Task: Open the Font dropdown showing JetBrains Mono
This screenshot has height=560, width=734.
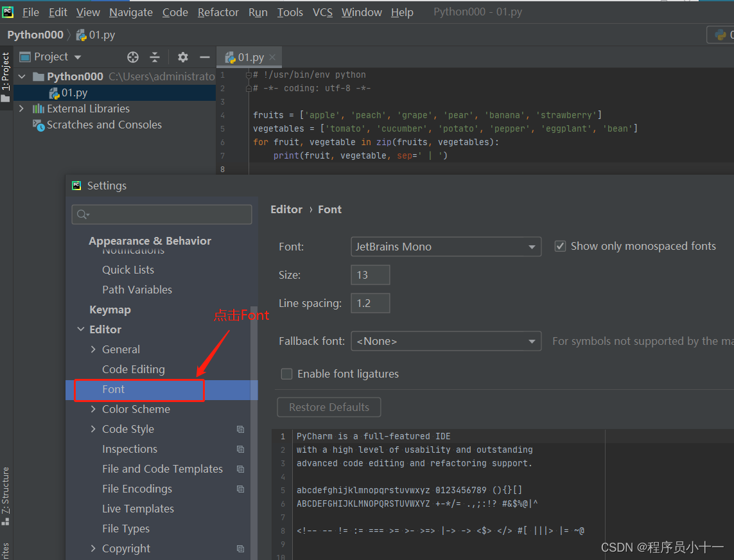Action: [x=446, y=247]
